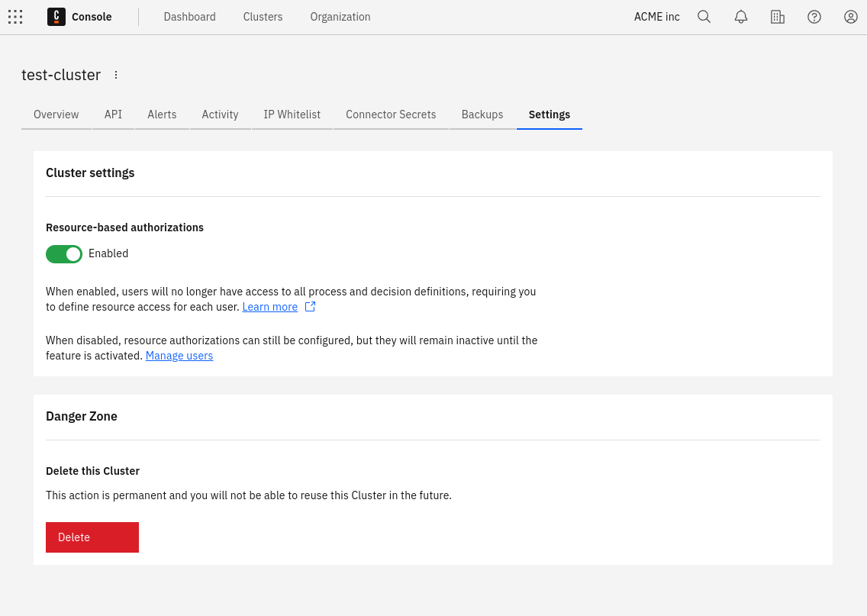Follow the Manage users link

coord(179,356)
